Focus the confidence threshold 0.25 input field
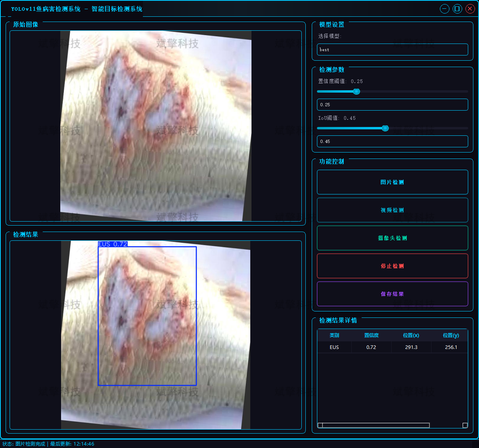 tap(392, 105)
